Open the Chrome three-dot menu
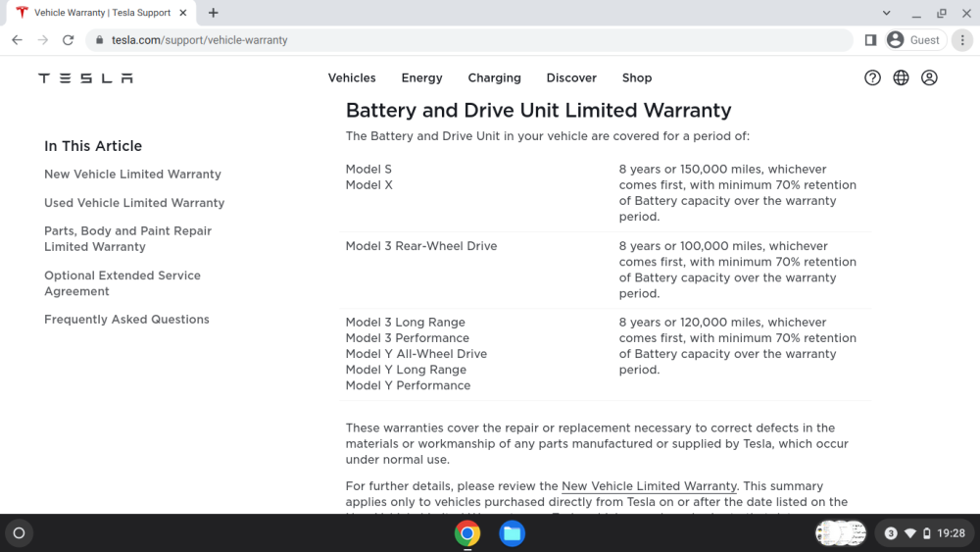The height and width of the screenshot is (552, 980). [962, 40]
